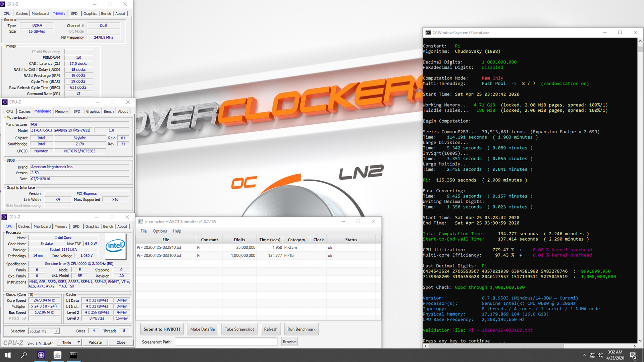Click the Core Voltage 1.080 V value
The width and height of the screenshot is (644, 362).
[x=87, y=256]
